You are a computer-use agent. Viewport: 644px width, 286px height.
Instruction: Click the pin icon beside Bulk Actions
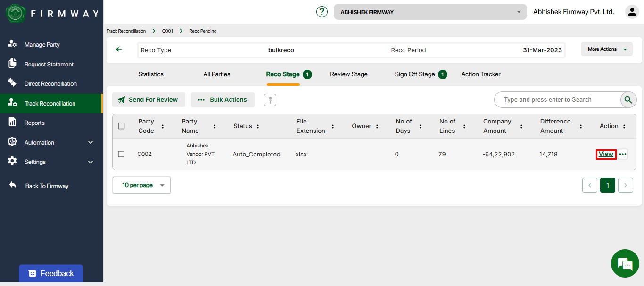(x=270, y=100)
